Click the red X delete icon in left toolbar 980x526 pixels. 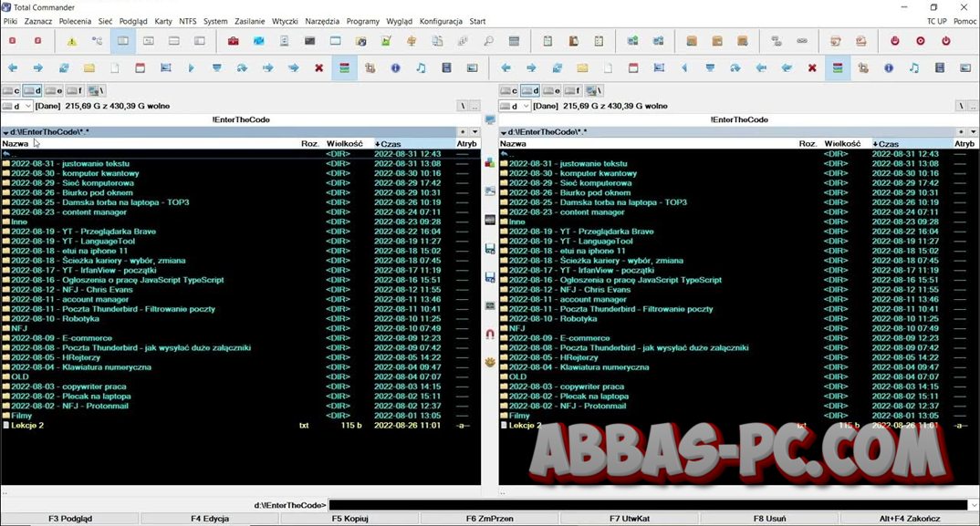pyautogui.click(x=318, y=68)
